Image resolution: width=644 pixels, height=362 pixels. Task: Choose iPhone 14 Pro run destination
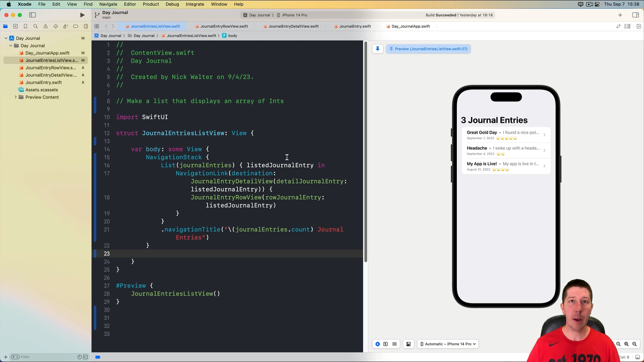point(292,15)
